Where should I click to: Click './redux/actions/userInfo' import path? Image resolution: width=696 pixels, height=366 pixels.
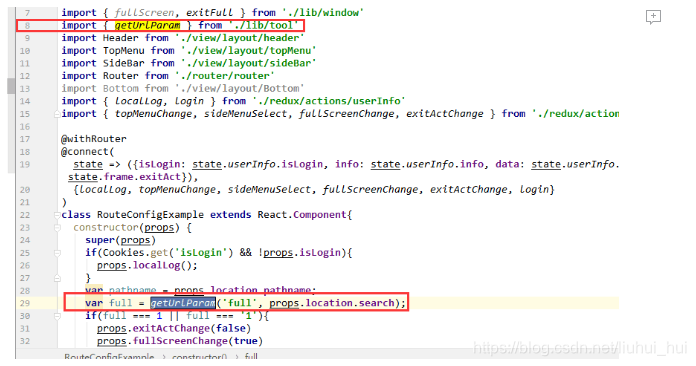[x=328, y=101]
